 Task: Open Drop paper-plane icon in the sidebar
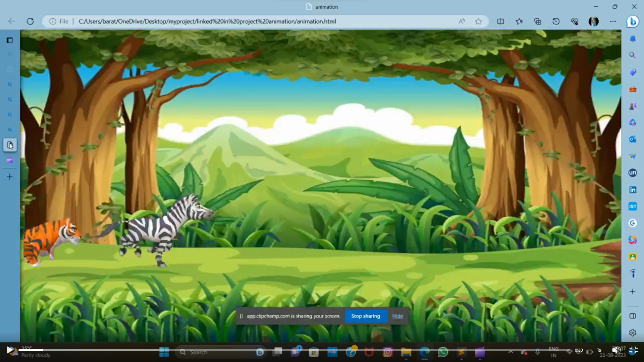point(633,156)
